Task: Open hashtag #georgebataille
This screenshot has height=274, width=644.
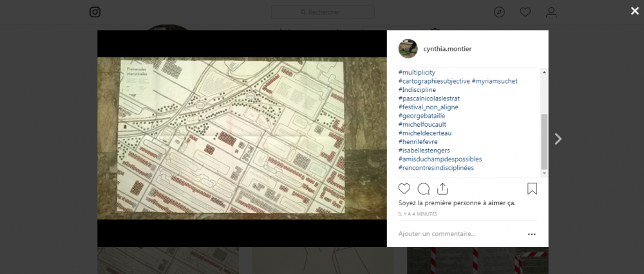Action: (x=422, y=116)
